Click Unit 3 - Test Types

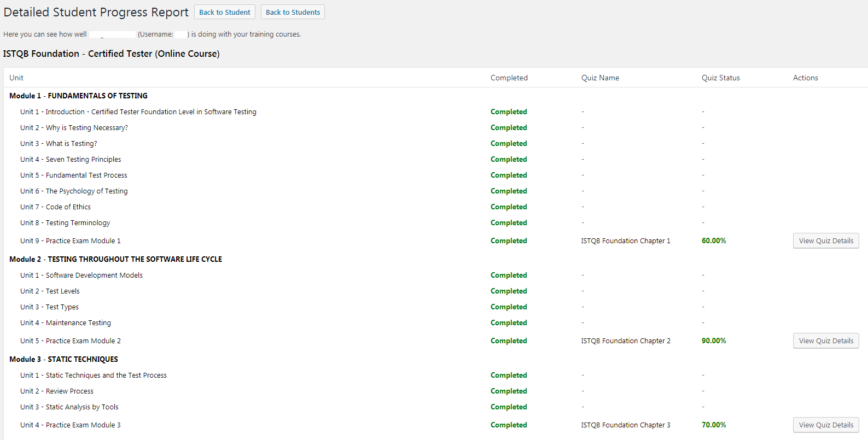point(50,307)
